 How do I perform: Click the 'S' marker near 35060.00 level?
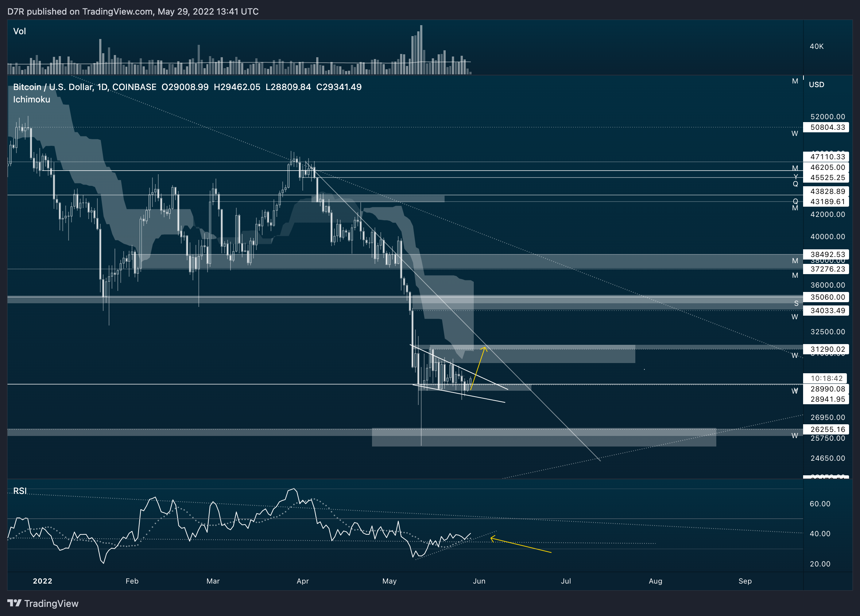point(796,303)
